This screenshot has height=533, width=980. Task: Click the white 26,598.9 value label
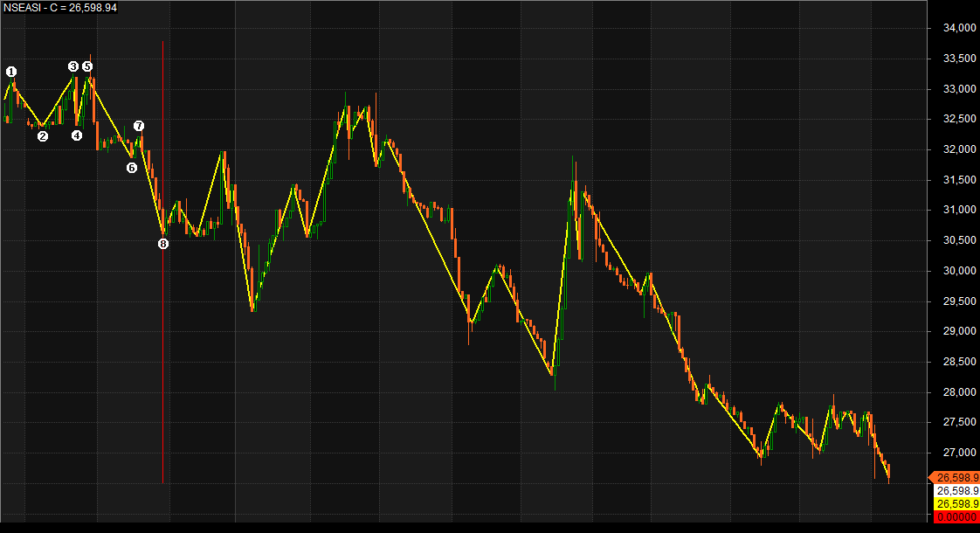pyautogui.click(x=956, y=491)
